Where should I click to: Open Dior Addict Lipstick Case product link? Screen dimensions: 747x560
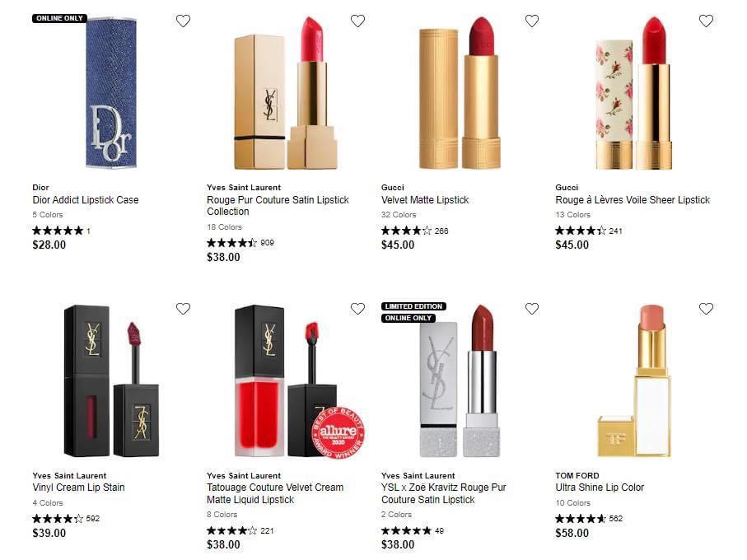pos(86,200)
